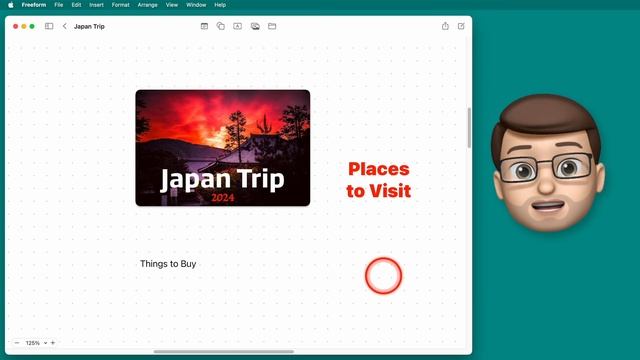Screen dimensions: 640x360
Task: Open the Freeform application menu
Action: click(x=34, y=5)
